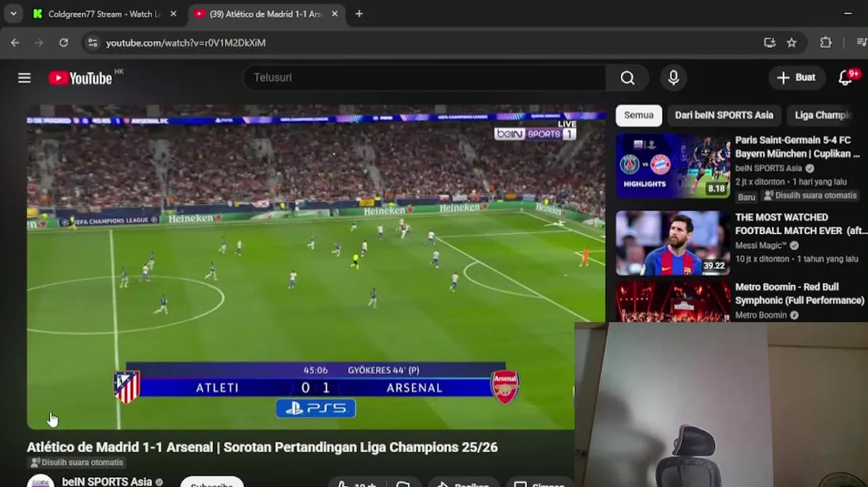Open Messi Magic channel name
This screenshot has width=868, height=487.
[x=761, y=246]
